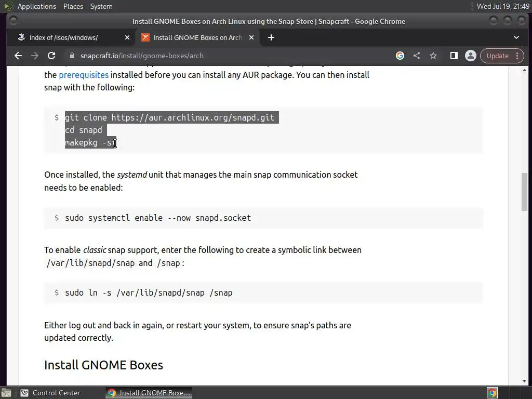The image size is (532, 399).
Task: Switch to Control Center in taskbar
Action: click(50, 393)
